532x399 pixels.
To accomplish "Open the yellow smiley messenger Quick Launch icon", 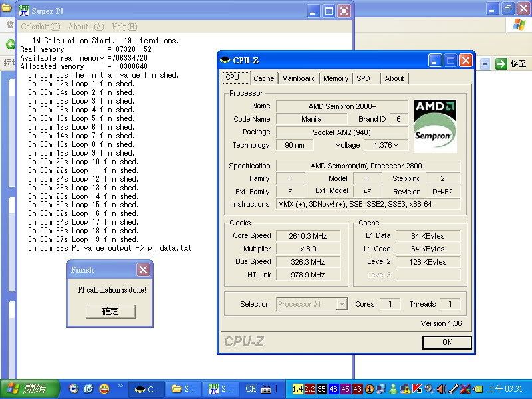I will (104, 389).
